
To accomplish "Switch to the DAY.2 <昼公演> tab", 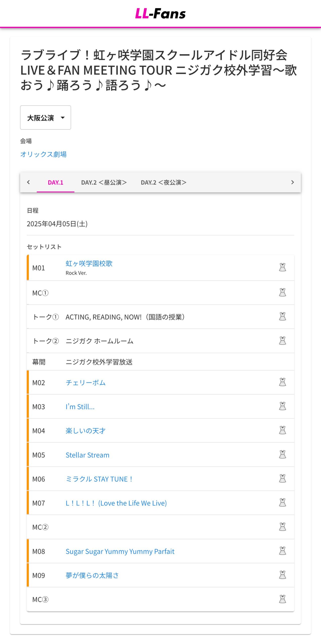I will (x=104, y=182).
